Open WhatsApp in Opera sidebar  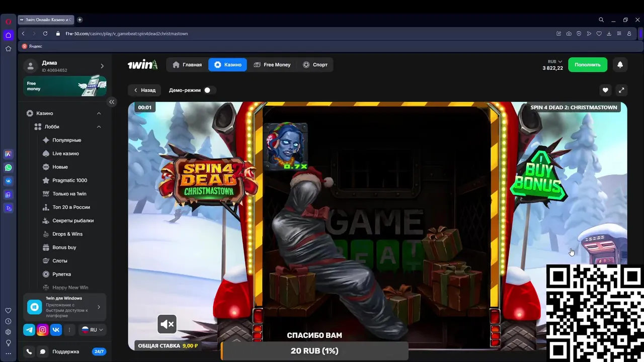coord(8,168)
